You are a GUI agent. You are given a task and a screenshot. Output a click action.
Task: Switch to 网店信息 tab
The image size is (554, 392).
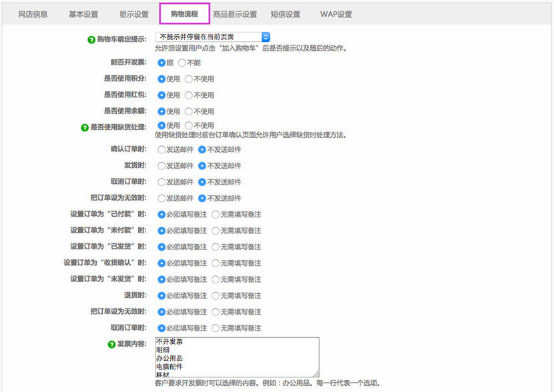pyautogui.click(x=33, y=15)
